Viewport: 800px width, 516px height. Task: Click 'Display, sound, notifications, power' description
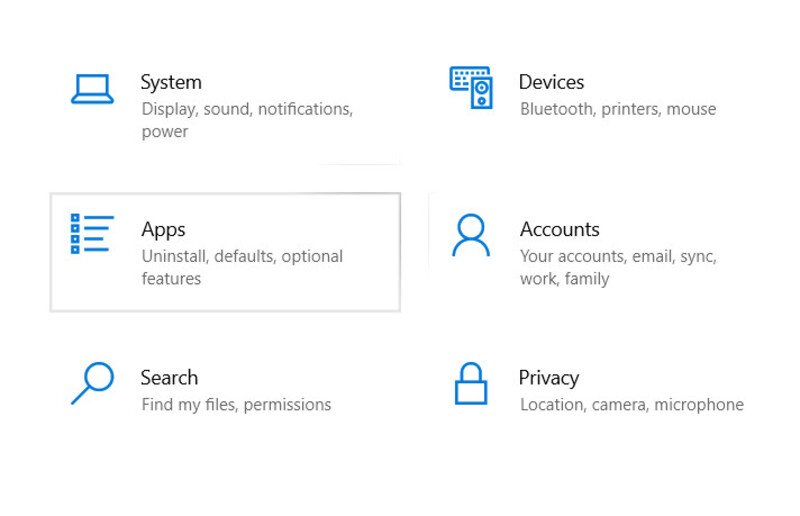point(247,120)
